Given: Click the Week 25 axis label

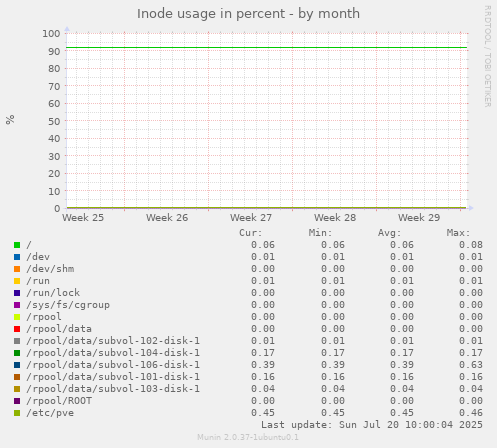Looking at the screenshot, I should pyautogui.click(x=83, y=218).
